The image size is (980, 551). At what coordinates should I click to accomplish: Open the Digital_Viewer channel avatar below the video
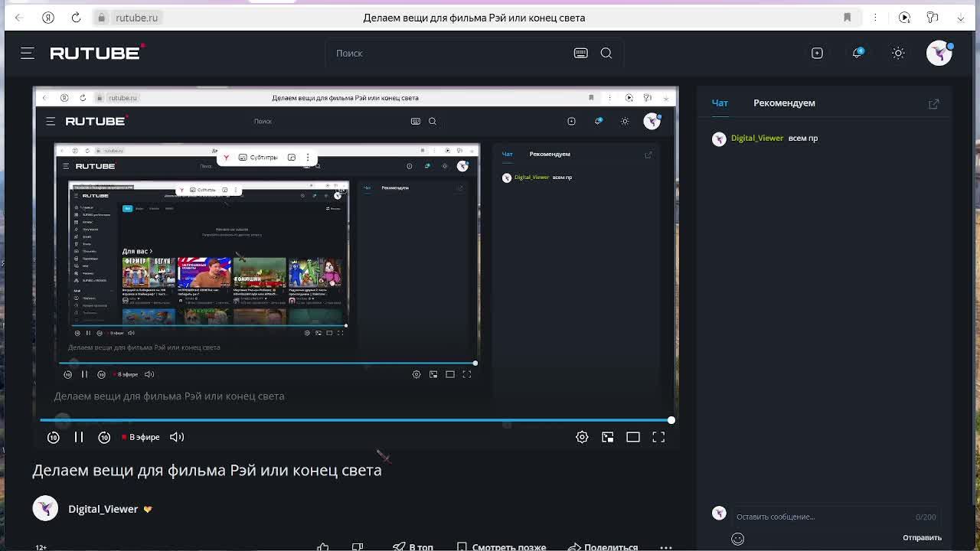45,509
